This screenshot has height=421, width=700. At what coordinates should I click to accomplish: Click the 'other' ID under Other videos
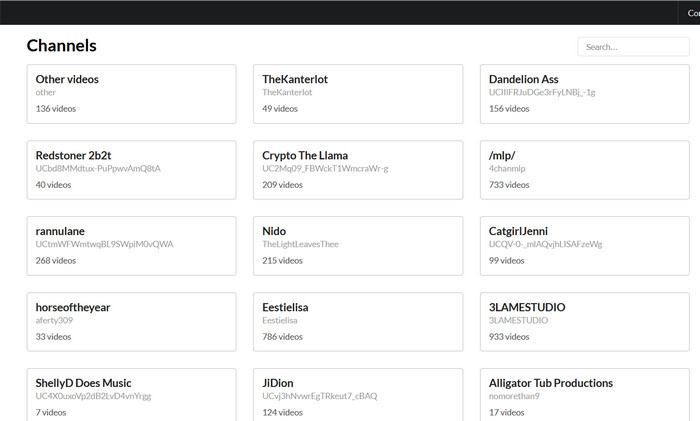pos(46,92)
